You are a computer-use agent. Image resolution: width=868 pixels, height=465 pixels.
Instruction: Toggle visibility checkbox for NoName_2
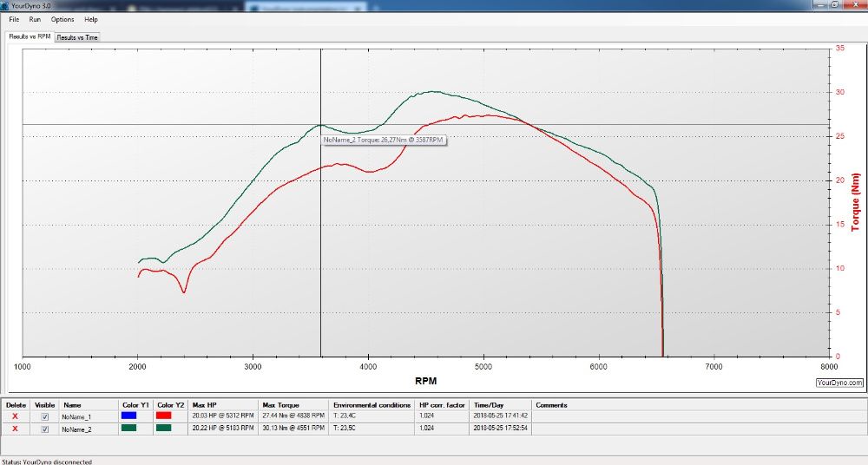45,429
